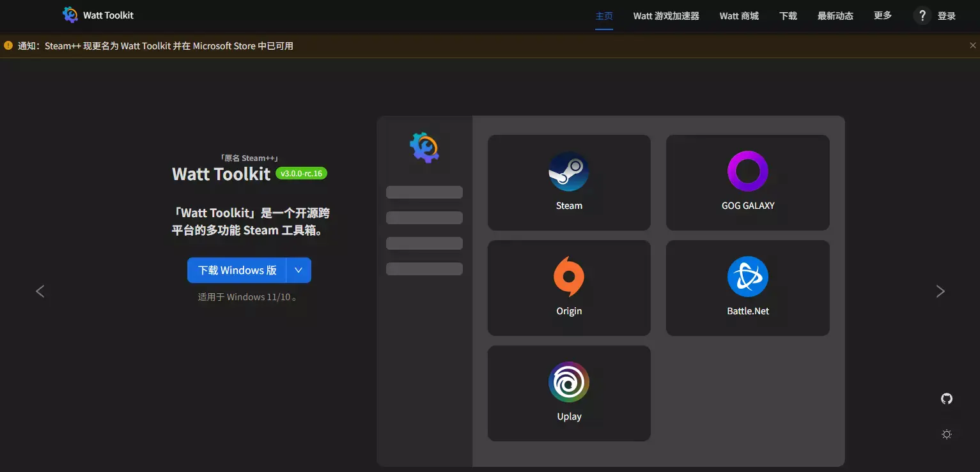Viewport: 980px width, 472px height.
Task: Click the Watt Toolkit logo in header
Action: pyautogui.click(x=97, y=15)
